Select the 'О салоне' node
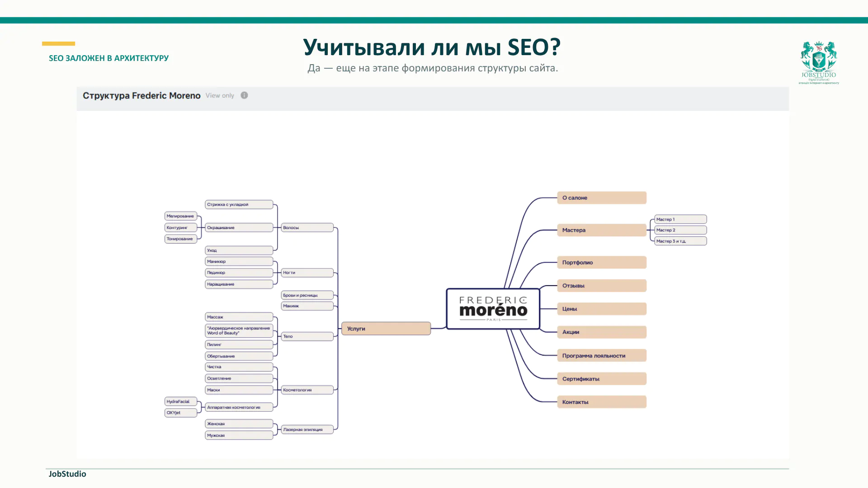 click(x=602, y=198)
